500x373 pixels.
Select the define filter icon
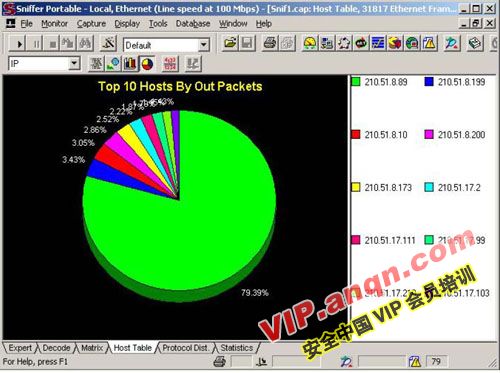point(109,44)
